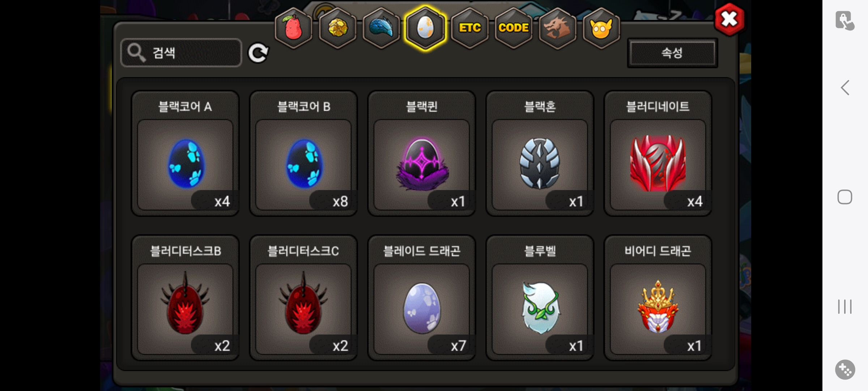Select the brown dragon head category

557,28
